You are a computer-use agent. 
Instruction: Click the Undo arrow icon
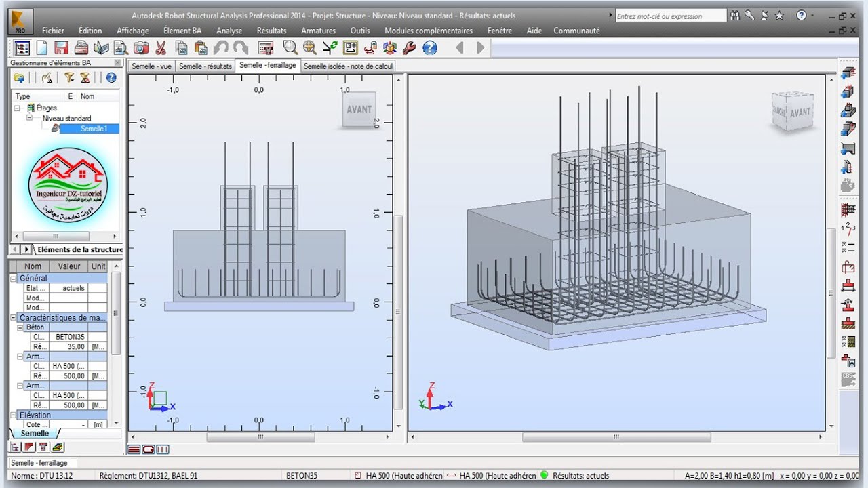pyautogui.click(x=220, y=47)
